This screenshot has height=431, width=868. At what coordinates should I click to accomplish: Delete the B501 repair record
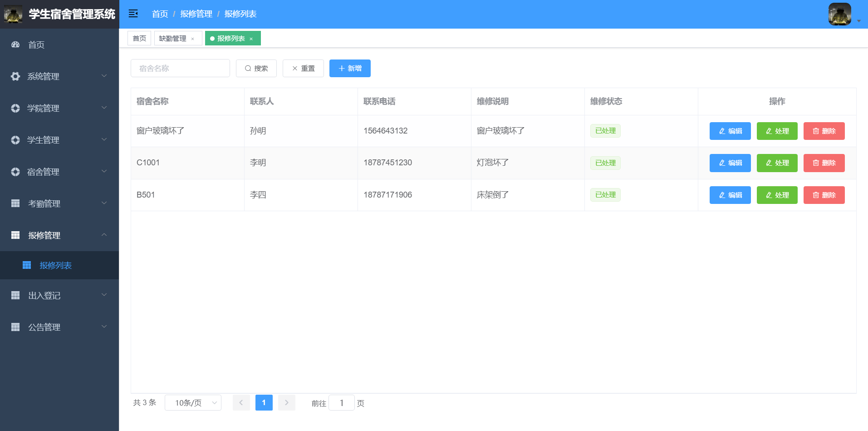(824, 195)
